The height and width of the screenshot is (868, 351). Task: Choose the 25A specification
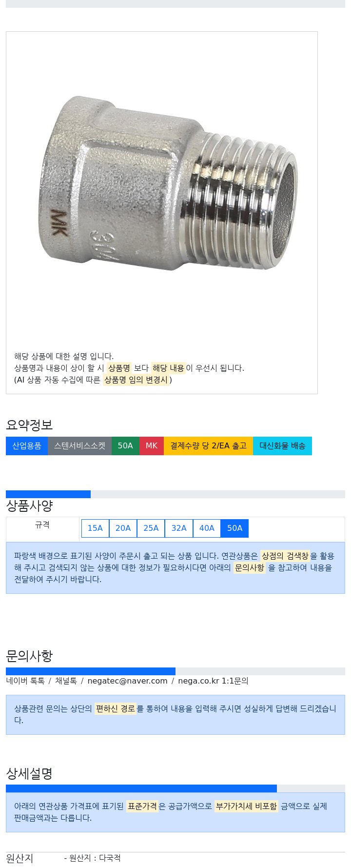(x=151, y=528)
